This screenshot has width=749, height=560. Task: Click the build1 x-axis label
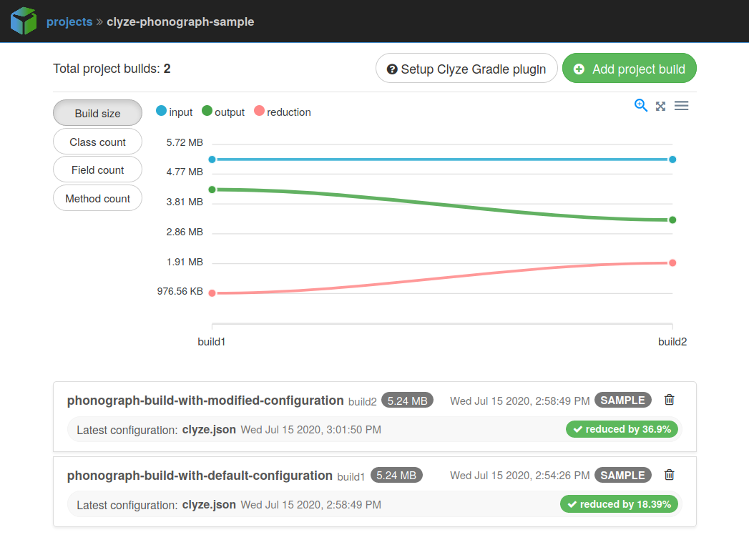212,342
